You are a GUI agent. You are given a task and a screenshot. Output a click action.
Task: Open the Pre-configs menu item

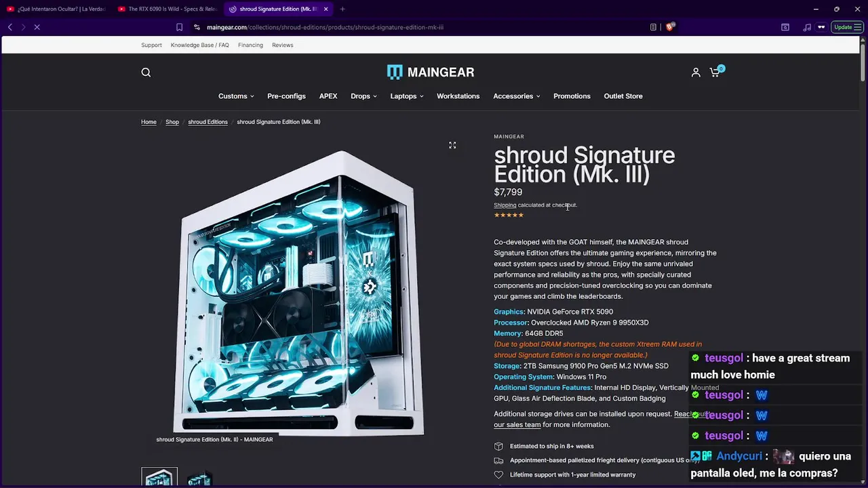pos(286,96)
